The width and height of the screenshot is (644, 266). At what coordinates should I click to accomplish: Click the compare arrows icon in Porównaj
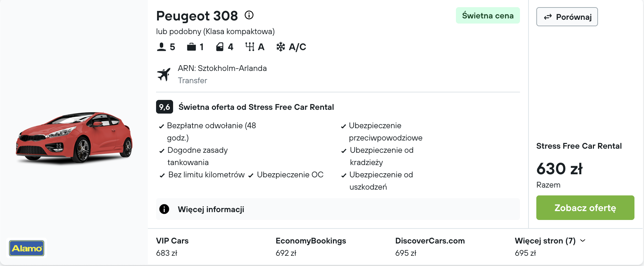[548, 17]
